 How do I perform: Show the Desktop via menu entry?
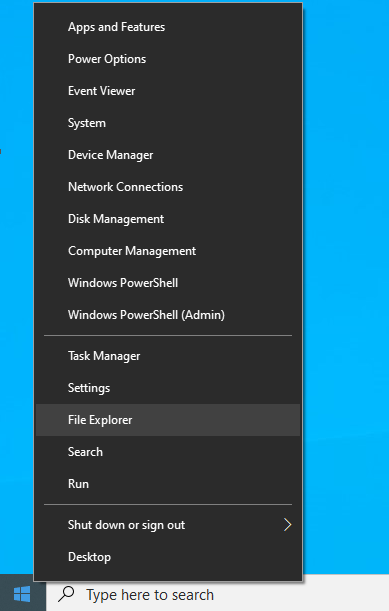coord(168,557)
